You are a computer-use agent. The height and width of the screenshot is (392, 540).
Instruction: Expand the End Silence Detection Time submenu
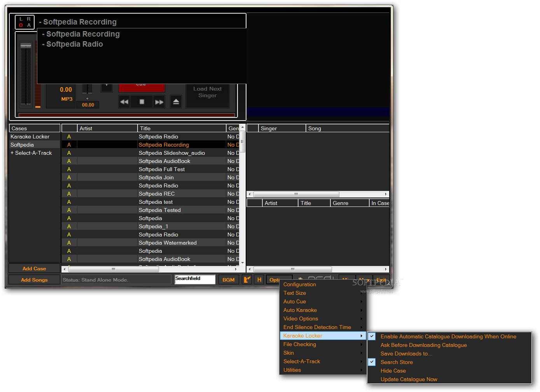coord(323,327)
